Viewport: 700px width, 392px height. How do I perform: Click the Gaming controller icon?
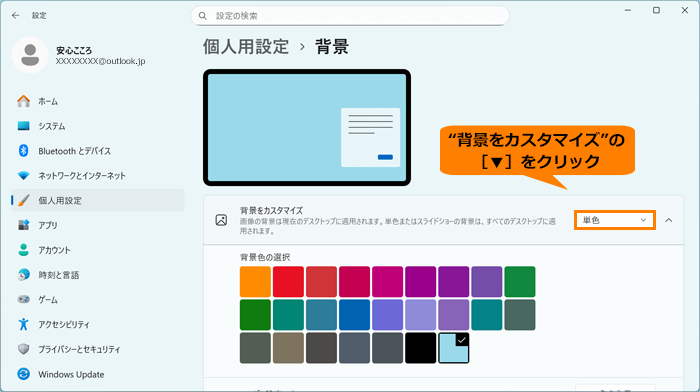tap(24, 299)
